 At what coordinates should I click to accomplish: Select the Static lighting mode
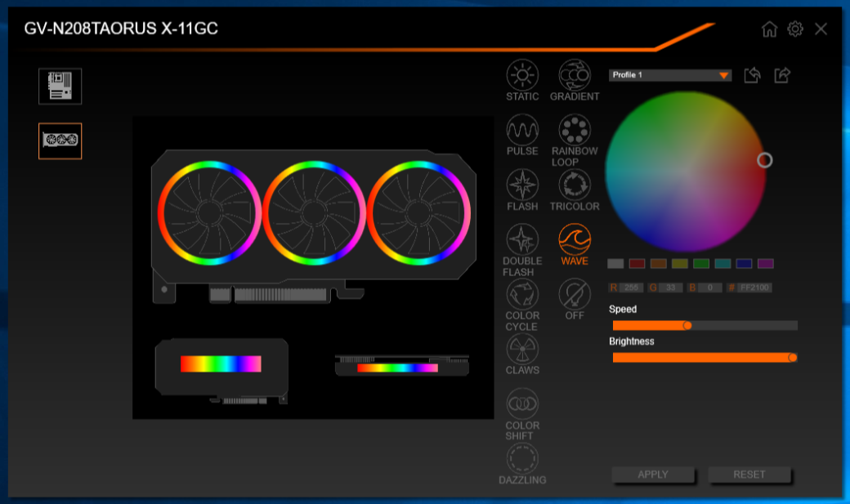click(522, 75)
